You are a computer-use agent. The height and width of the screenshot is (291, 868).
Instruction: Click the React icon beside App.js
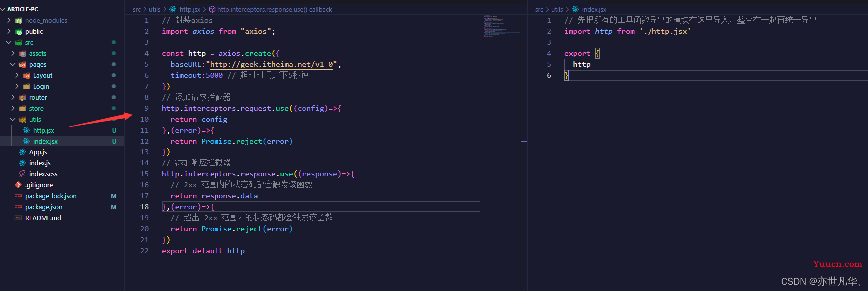(22, 152)
